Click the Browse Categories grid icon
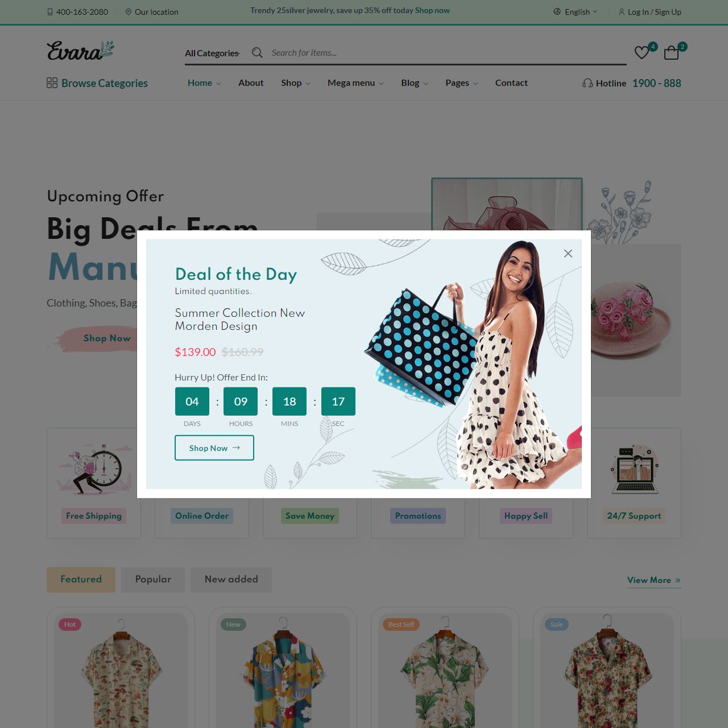 52,83
